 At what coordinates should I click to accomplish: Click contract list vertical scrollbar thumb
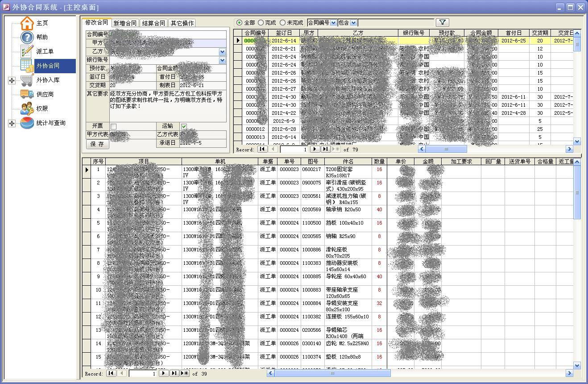[x=577, y=44]
